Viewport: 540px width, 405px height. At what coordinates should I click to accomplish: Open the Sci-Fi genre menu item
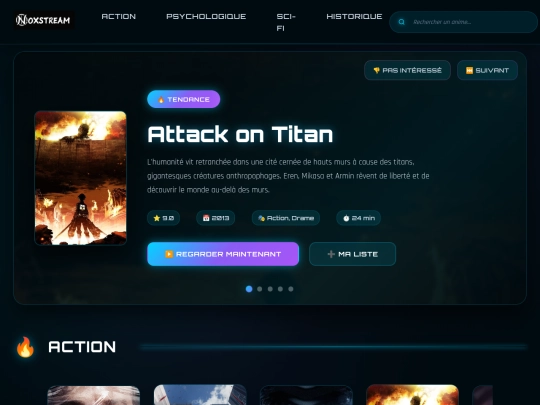coord(286,22)
